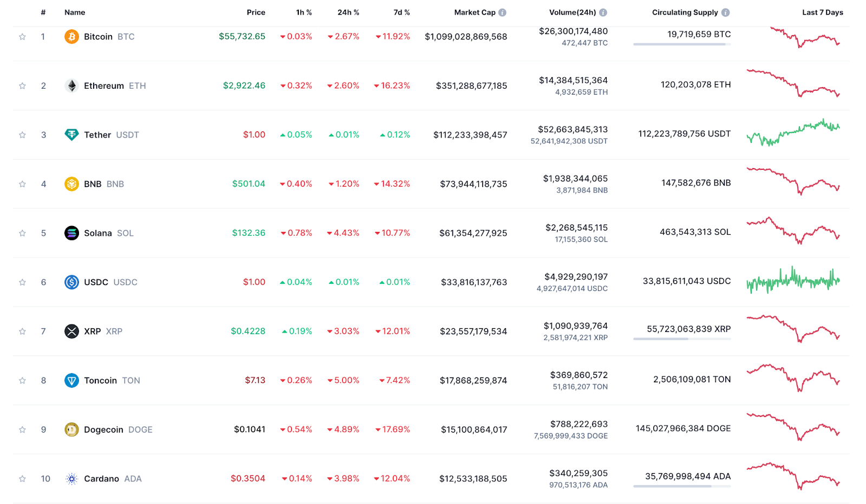Open Solana 7-day price chart
This screenshot has width=866, height=504.
click(x=793, y=231)
